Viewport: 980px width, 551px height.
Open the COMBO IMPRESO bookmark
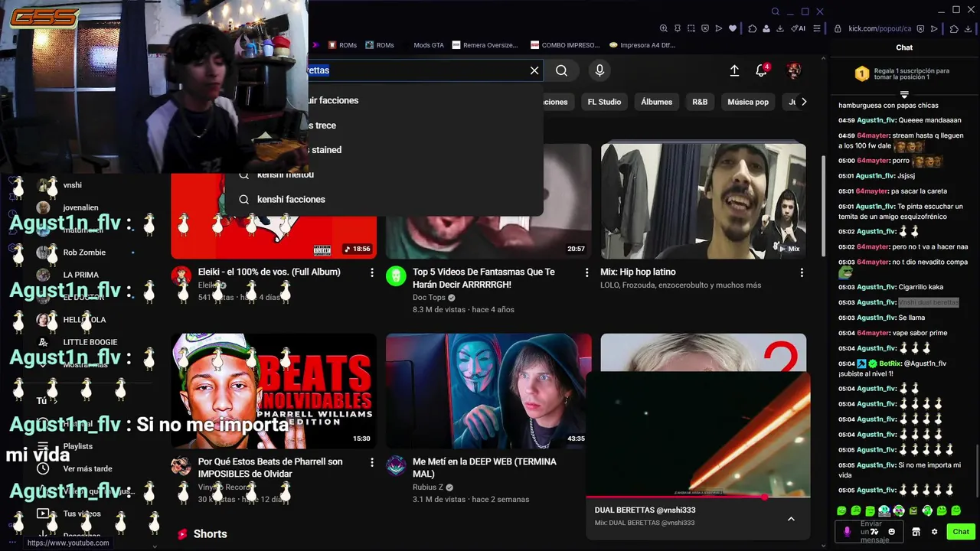pyautogui.click(x=565, y=45)
